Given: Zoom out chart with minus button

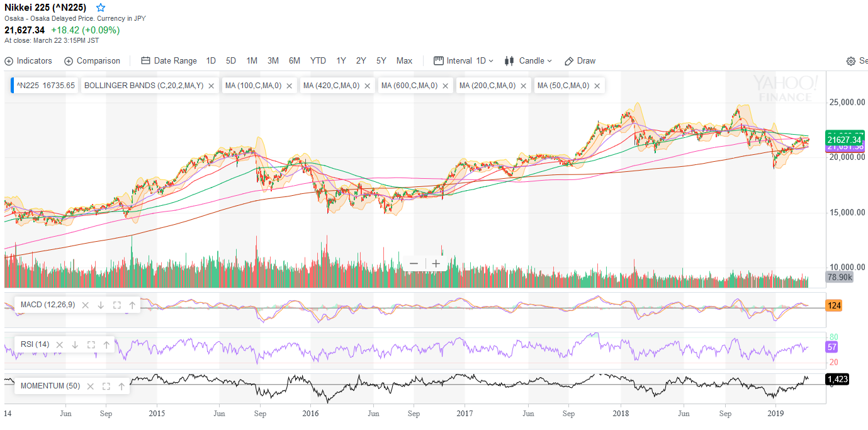Looking at the screenshot, I should [414, 264].
